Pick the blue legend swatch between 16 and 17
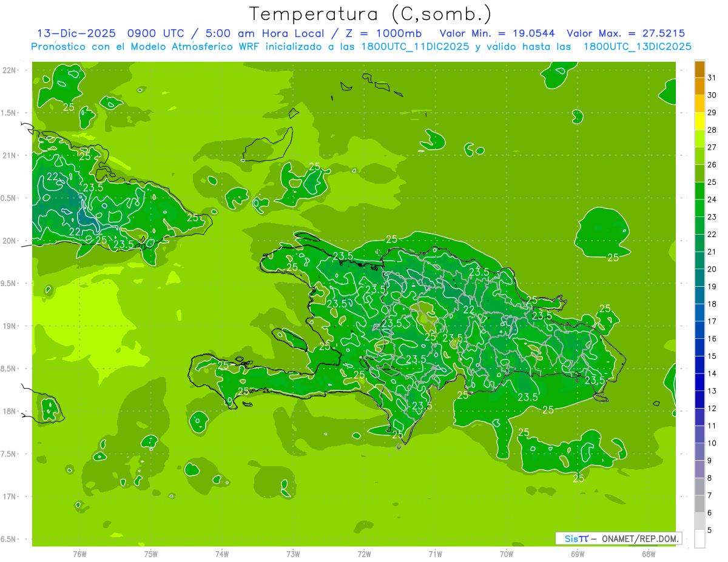728x562 pixels. click(x=699, y=330)
